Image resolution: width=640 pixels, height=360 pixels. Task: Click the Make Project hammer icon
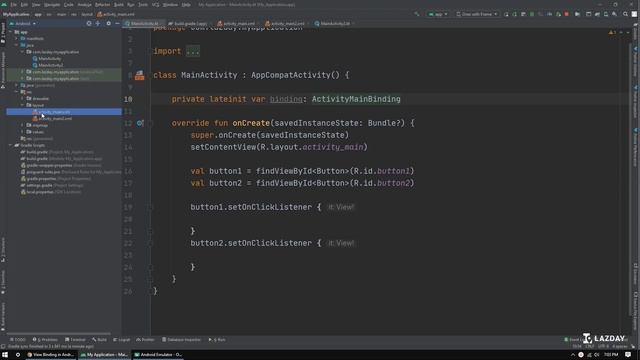(x=417, y=14)
